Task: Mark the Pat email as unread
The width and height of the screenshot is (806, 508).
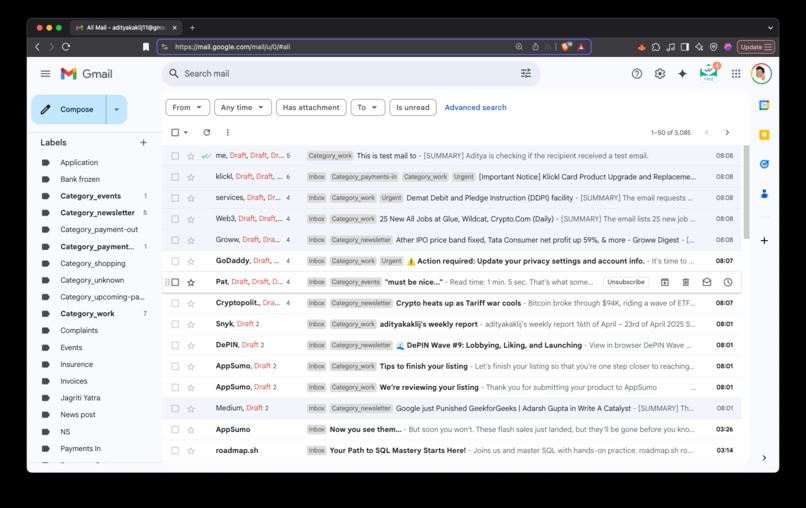Action: click(706, 282)
